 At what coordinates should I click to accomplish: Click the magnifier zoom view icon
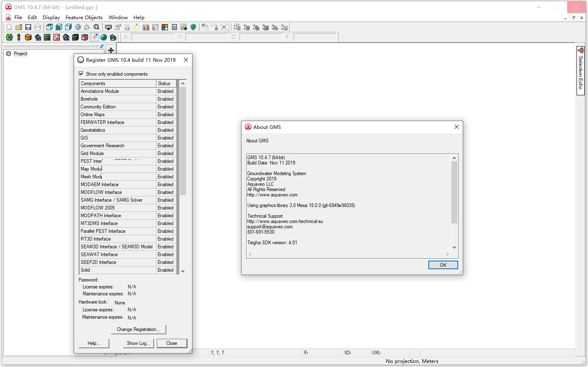coord(97,27)
